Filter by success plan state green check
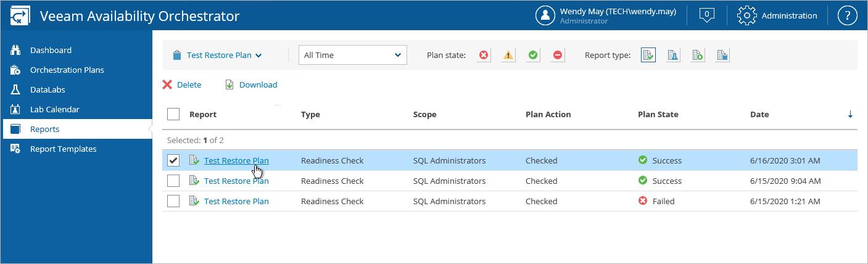This screenshot has width=868, height=264. pos(533,56)
